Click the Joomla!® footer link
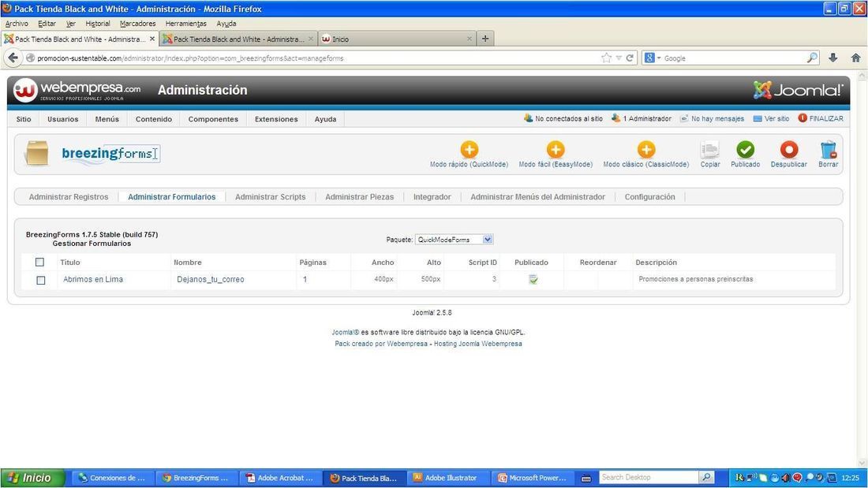Screen dimensions: 868x488 point(346,333)
